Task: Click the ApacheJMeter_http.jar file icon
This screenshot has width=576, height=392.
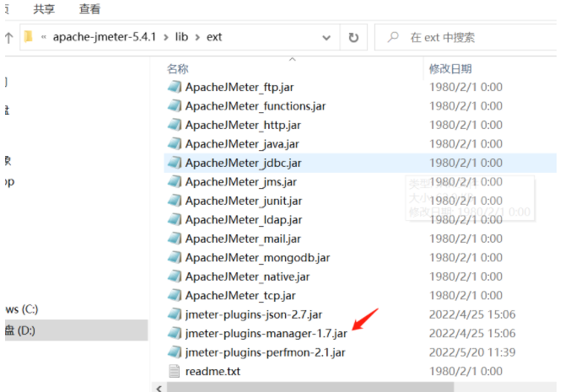Action: tap(175, 125)
